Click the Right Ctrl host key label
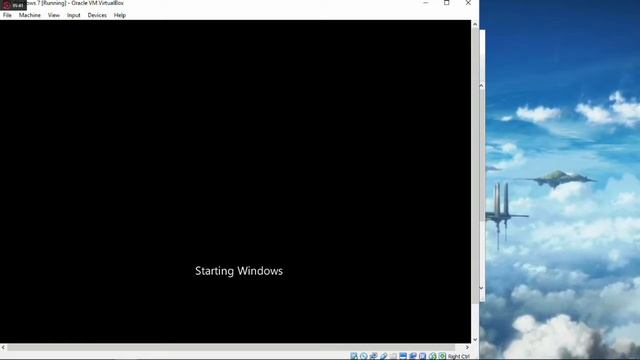The image size is (640, 360). (x=459, y=356)
